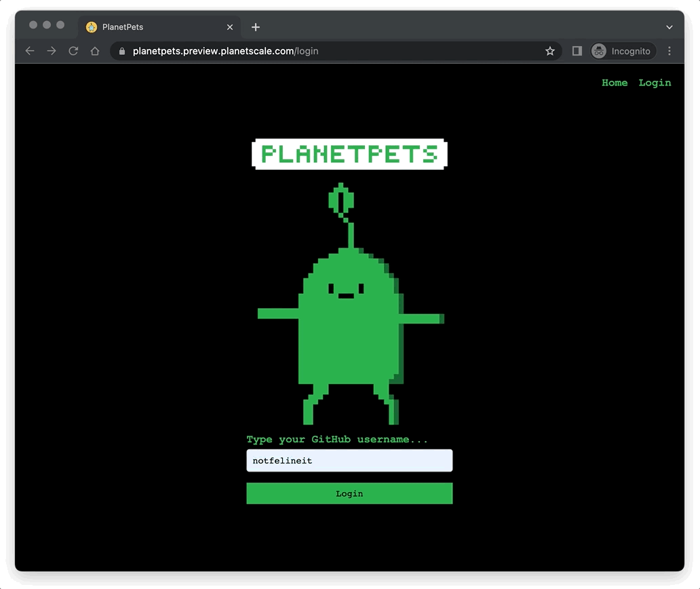This screenshot has width=700, height=589.
Task: Open the Home link in page header
Action: point(615,83)
